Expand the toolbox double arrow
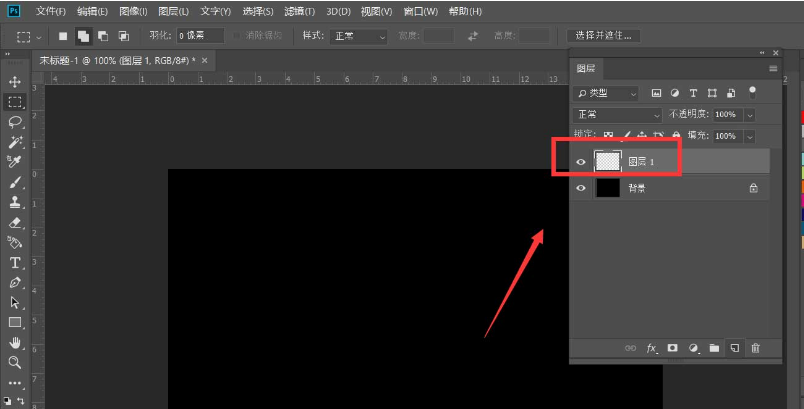 click(8, 54)
